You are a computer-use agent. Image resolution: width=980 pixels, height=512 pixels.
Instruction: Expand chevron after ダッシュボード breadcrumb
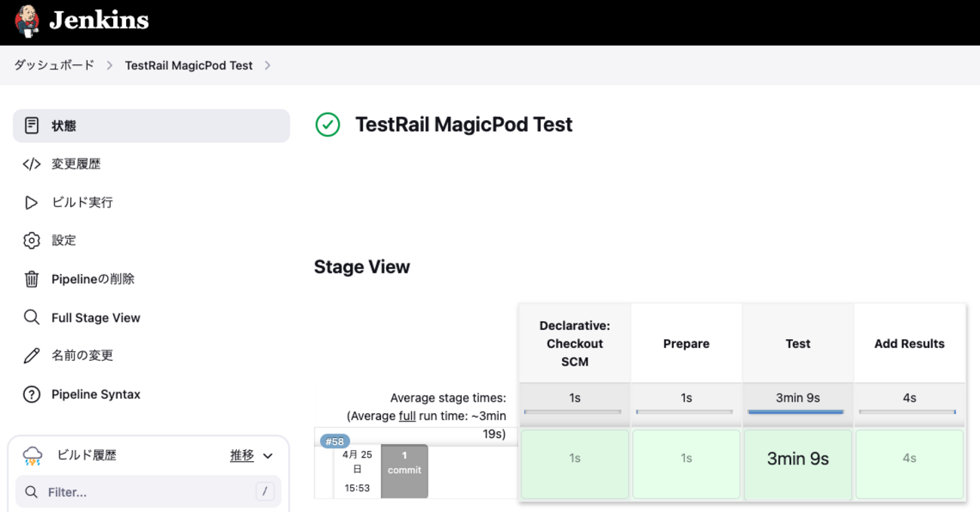click(109, 66)
